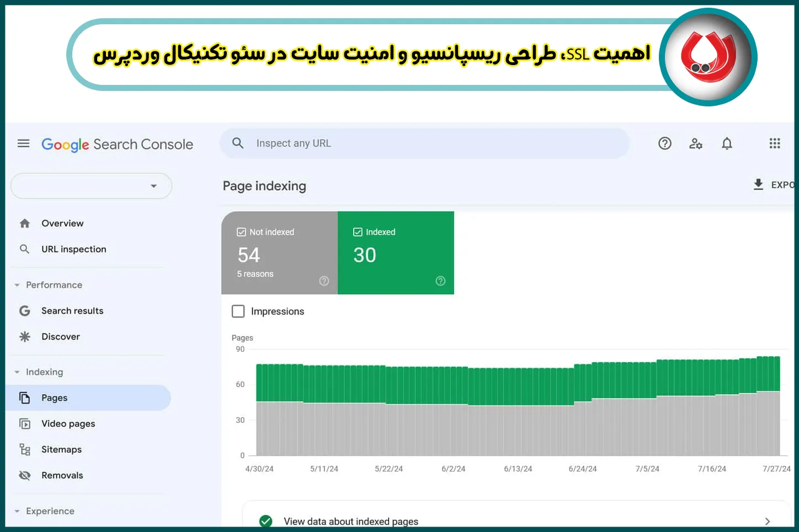The width and height of the screenshot is (799, 532).
Task: Uncheck the Not indexed checkbox
Action: click(x=242, y=232)
